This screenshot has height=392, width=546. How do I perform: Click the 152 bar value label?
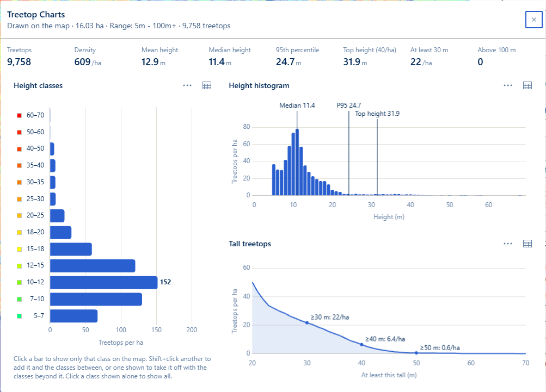click(165, 282)
